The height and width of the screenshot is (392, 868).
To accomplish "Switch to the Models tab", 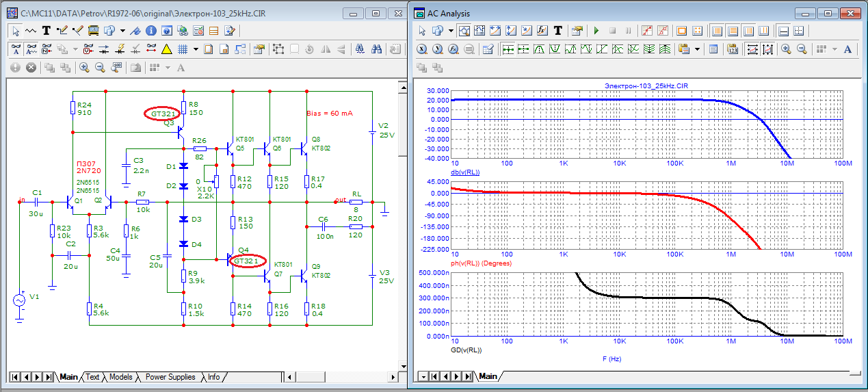I will [120, 377].
